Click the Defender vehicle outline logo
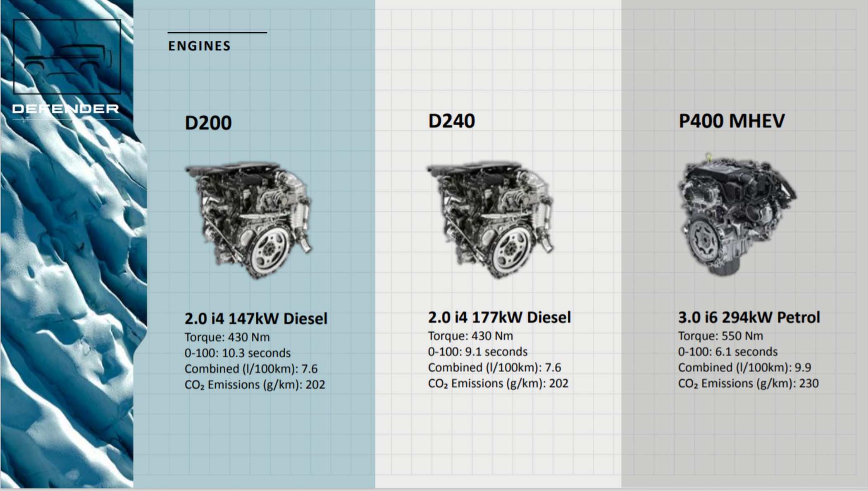868x491 pixels. pos(67,57)
